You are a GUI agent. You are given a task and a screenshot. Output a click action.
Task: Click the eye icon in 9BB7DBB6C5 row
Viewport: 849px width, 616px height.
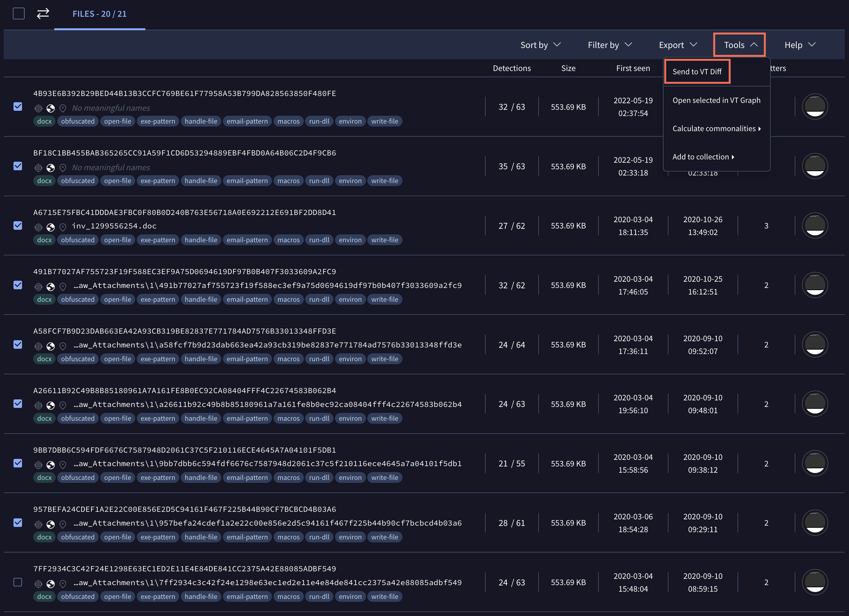[x=38, y=465]
